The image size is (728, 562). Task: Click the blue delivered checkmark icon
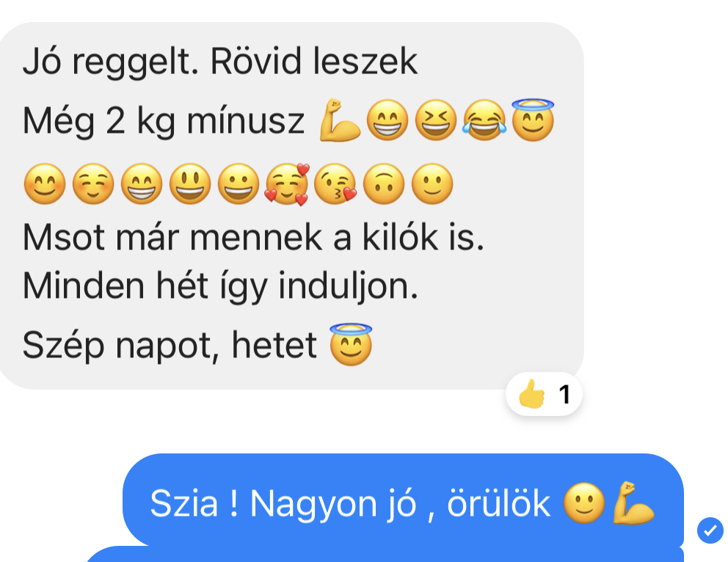click(x=710, y=530)
